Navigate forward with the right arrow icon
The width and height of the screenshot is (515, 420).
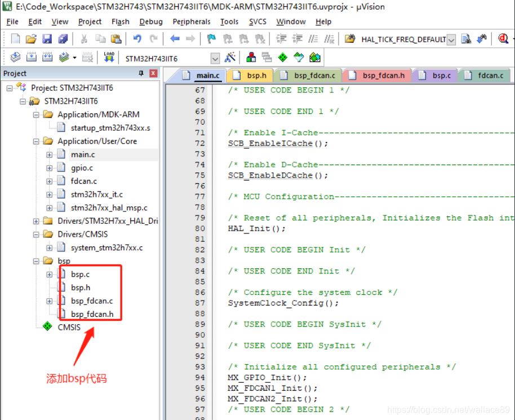[x=190, y=39]
